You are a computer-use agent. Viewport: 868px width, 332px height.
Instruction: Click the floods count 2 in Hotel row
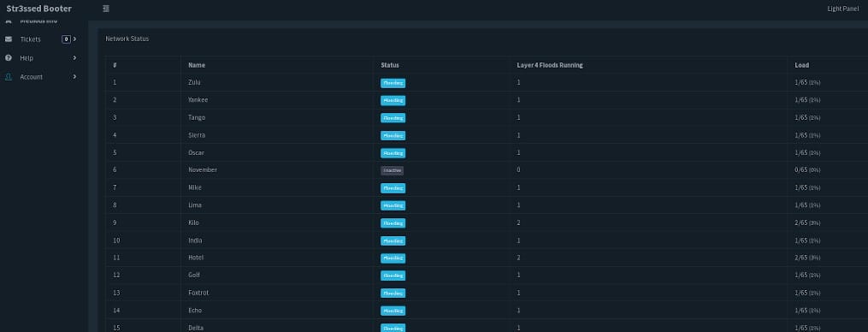(519, 258)
